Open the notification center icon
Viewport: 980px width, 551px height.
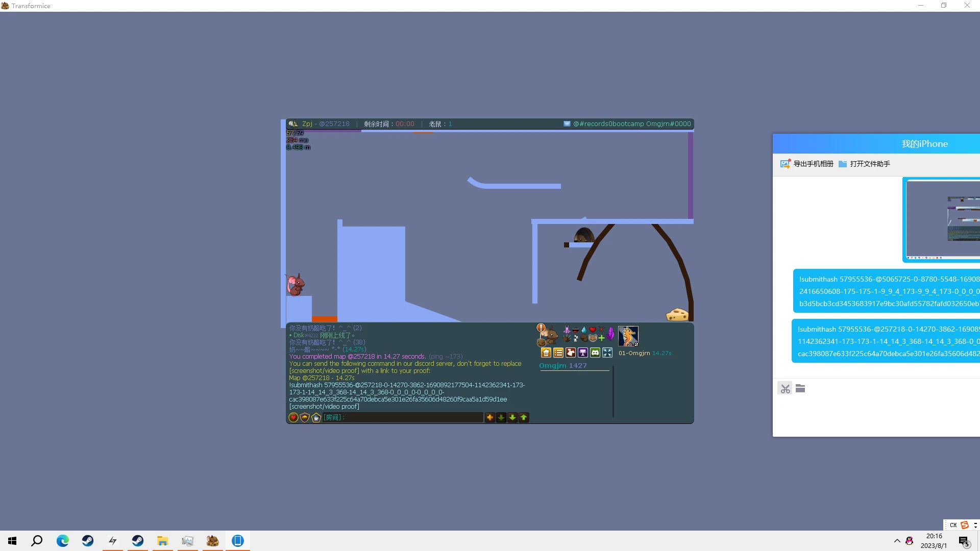pos(964,541)
